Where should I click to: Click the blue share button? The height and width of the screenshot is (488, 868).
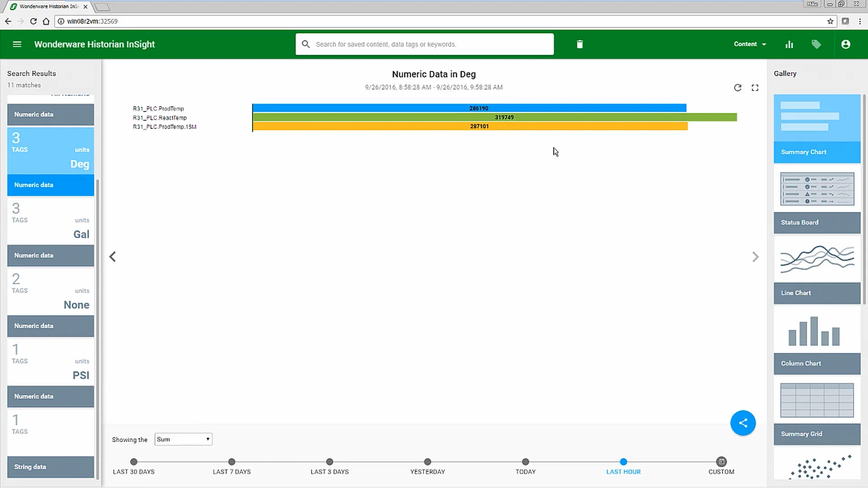pos(743,423)
